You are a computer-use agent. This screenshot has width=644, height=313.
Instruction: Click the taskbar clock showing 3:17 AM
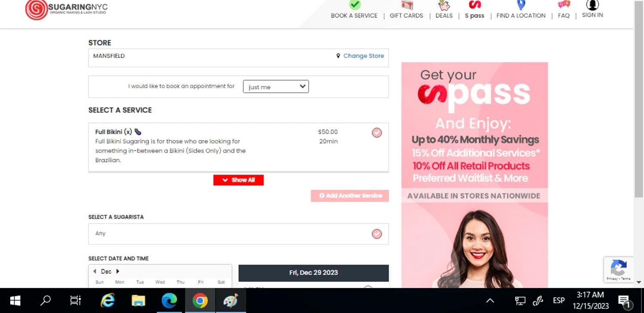click(590, 301)
